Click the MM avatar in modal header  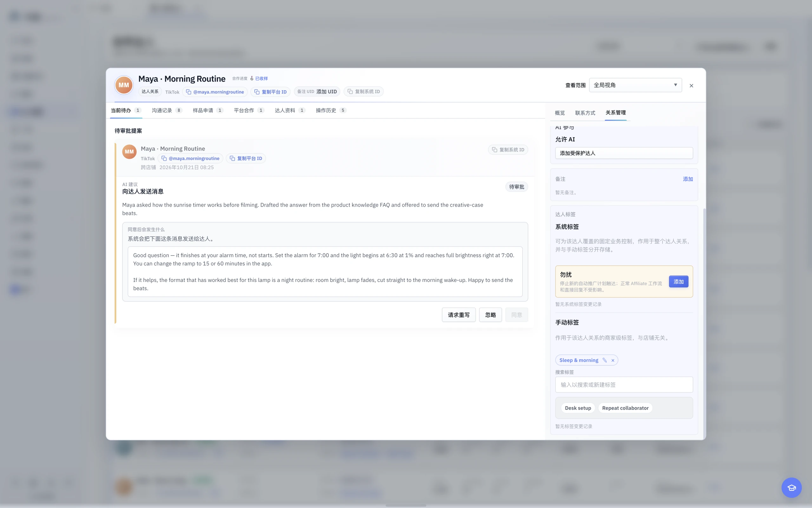coord(124,85)
